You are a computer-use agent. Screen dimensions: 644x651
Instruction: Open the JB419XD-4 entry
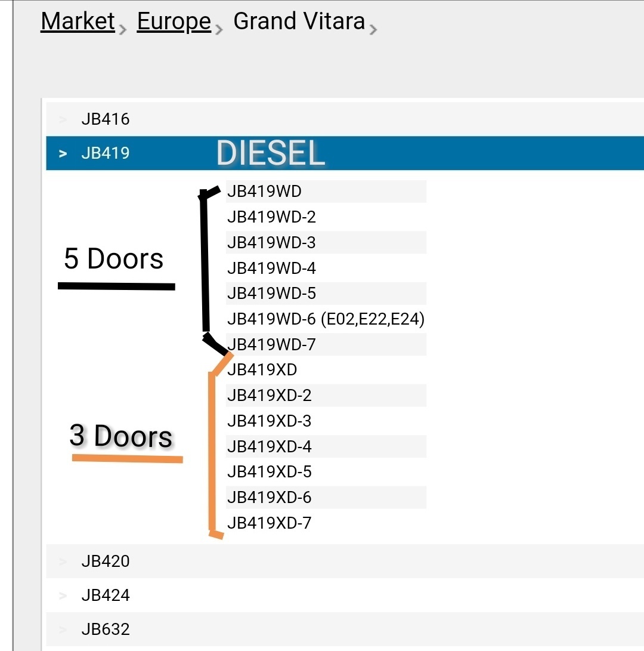click(326, 446)
